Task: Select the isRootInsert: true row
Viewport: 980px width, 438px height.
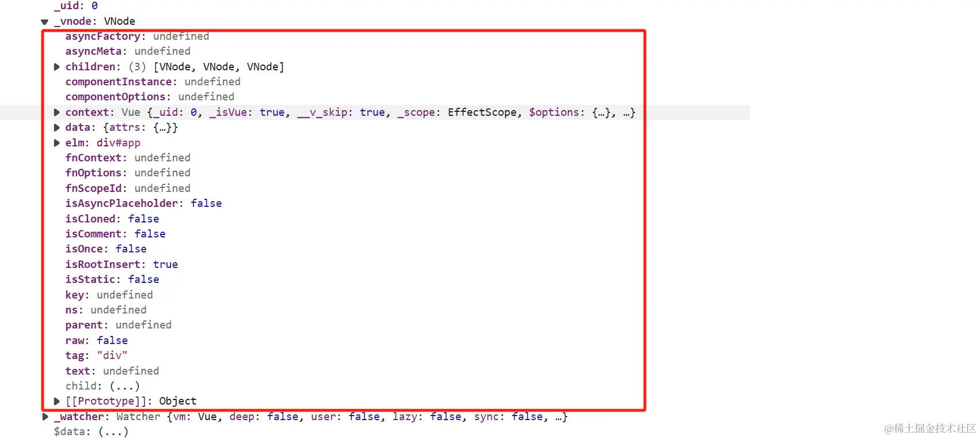Action: point(121,265)
